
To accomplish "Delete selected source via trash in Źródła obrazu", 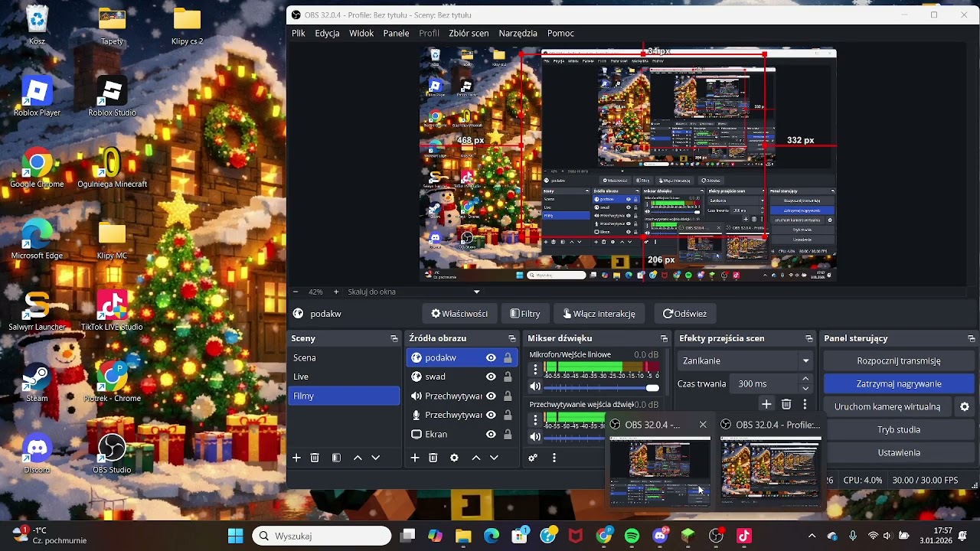I will click(433, 458).
